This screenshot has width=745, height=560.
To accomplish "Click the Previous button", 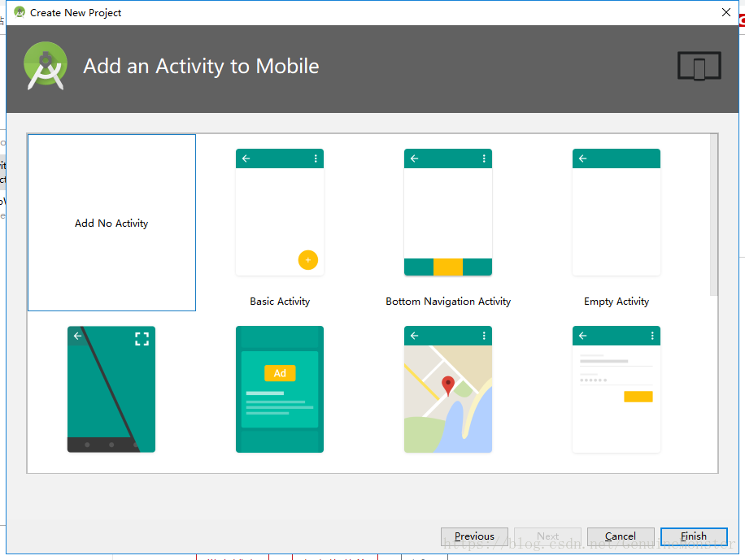I will (x=474, y=536).
